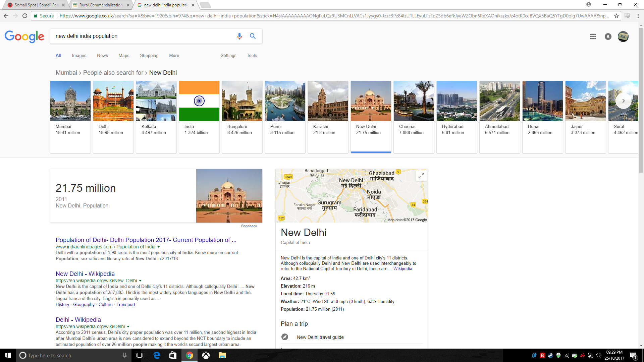Select the Karachi city card

click(x=328, y=117)
